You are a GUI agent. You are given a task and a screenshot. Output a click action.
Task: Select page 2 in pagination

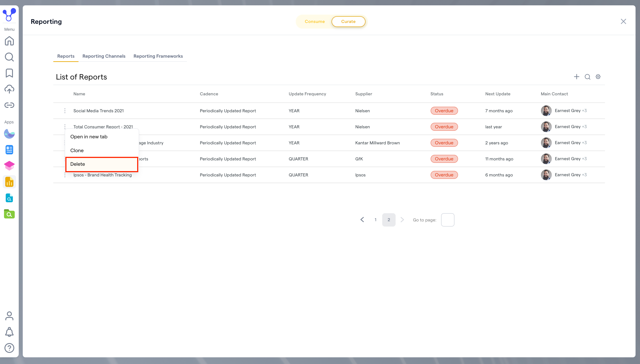[388, 220]
